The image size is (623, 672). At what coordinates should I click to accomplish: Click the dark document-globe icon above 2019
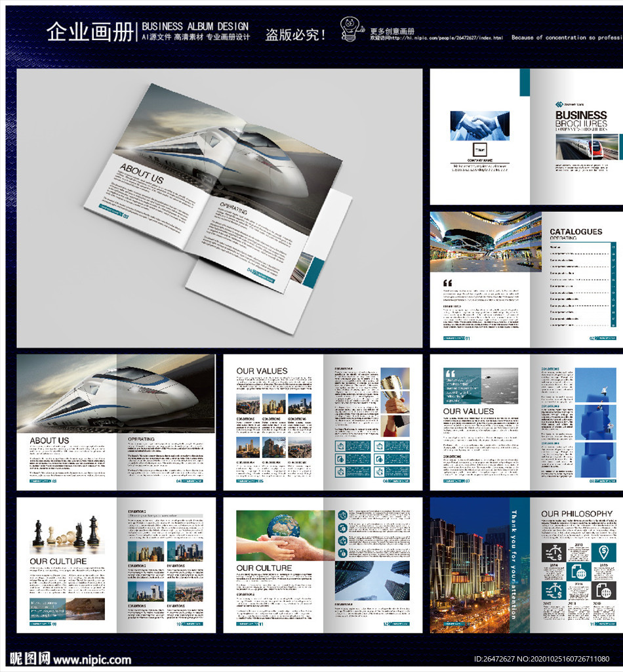pos(603,591)
